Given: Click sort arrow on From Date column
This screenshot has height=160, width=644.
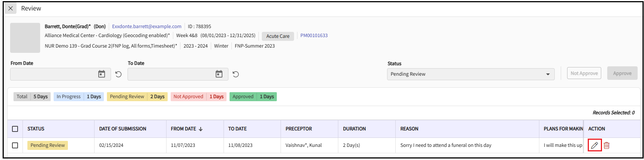Looking at the screenshot, I should click(x=201, y=129).
